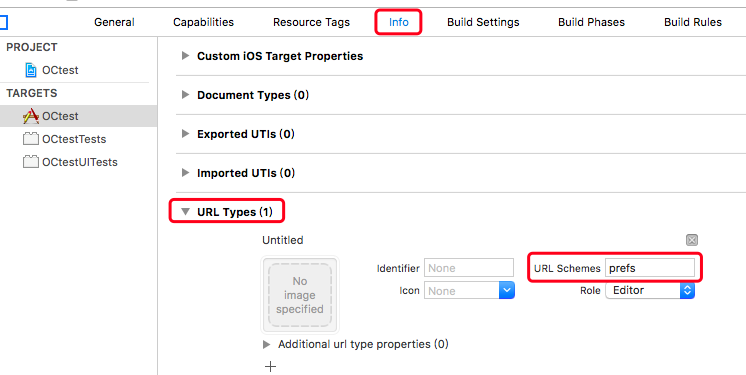This screenshot has width=746, height=375.
Task: Click the Identifier text field
Action: point(469,268)
